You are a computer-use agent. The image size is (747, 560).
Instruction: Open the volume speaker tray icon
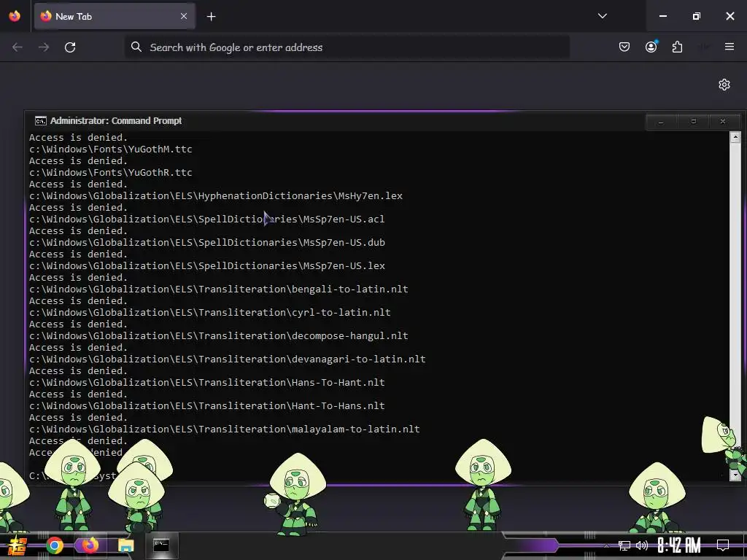[642, 545]
